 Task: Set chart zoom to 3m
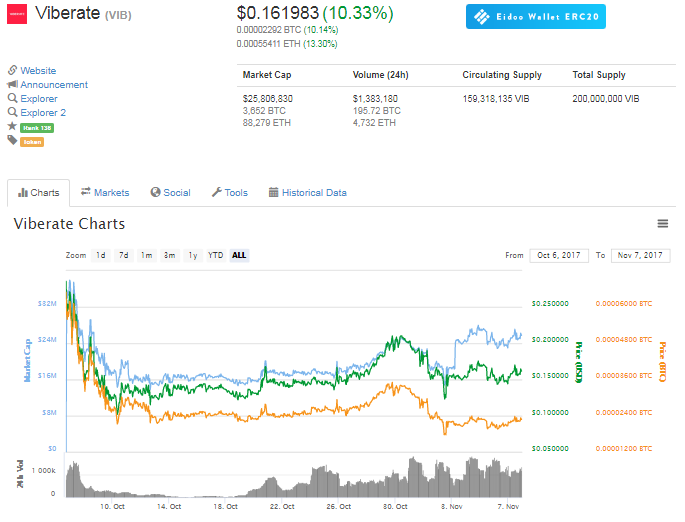point(170,255)
